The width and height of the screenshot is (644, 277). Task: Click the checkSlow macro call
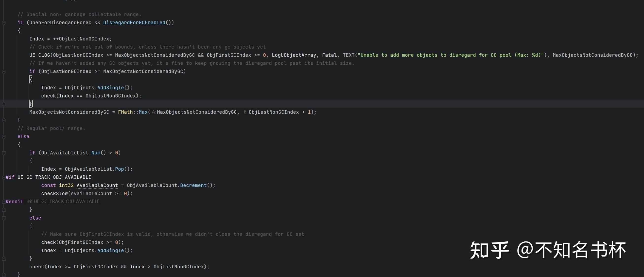tap(54, 193)
